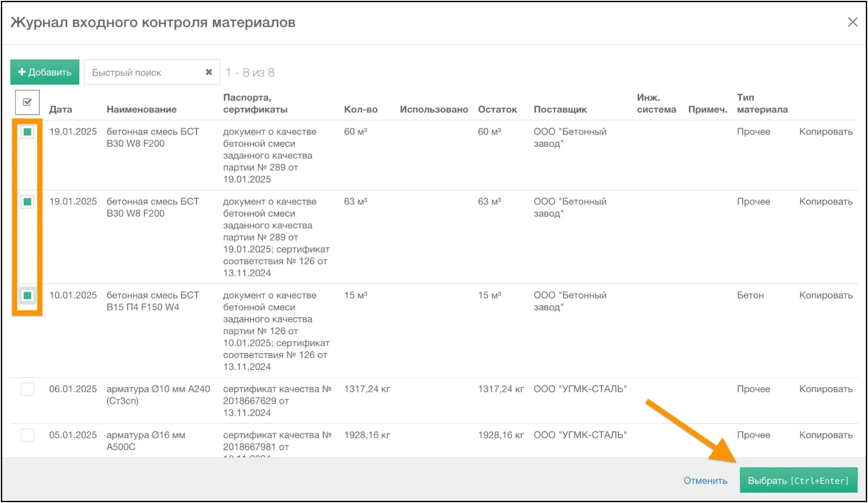868x503 pixels.
Task: Check the арматура Ø16 мм A500C row
Action: point(27,435)
